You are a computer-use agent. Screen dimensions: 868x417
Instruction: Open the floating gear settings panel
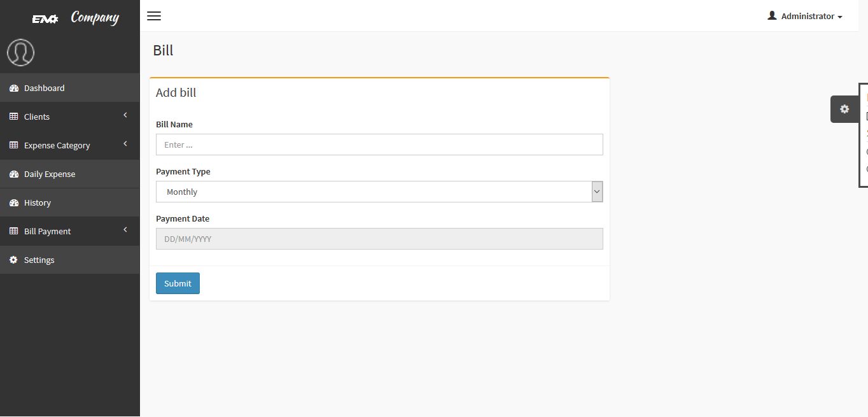click(x=844, y=110)
